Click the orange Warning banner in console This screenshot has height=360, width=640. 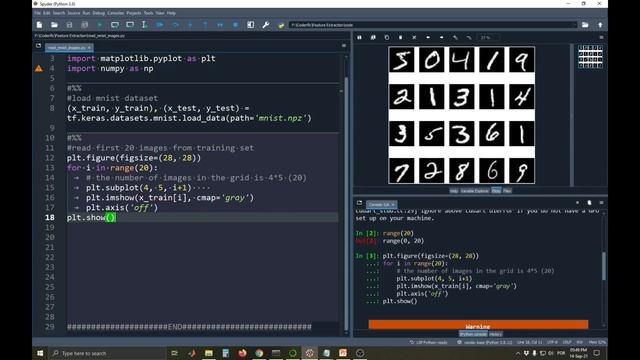pos(478,324)
